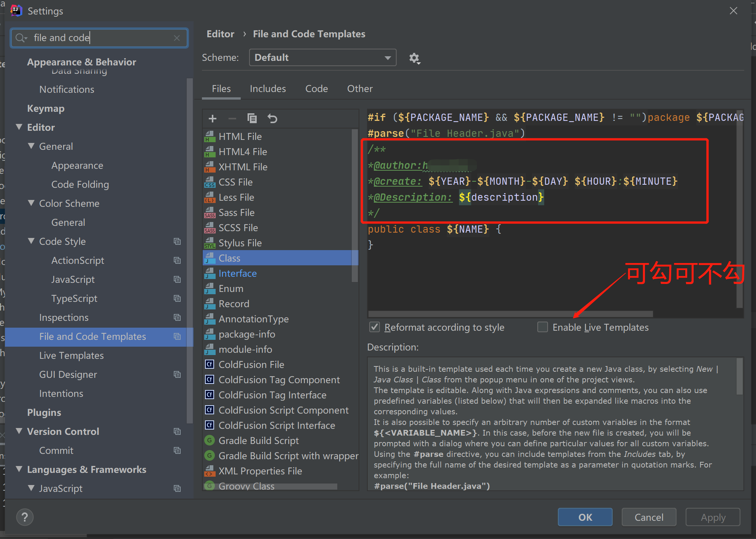Image resolution: width=756 pixels, height=539 pixels.
Task: Collapse the Code Style tree node
Action: click(31, 241)
